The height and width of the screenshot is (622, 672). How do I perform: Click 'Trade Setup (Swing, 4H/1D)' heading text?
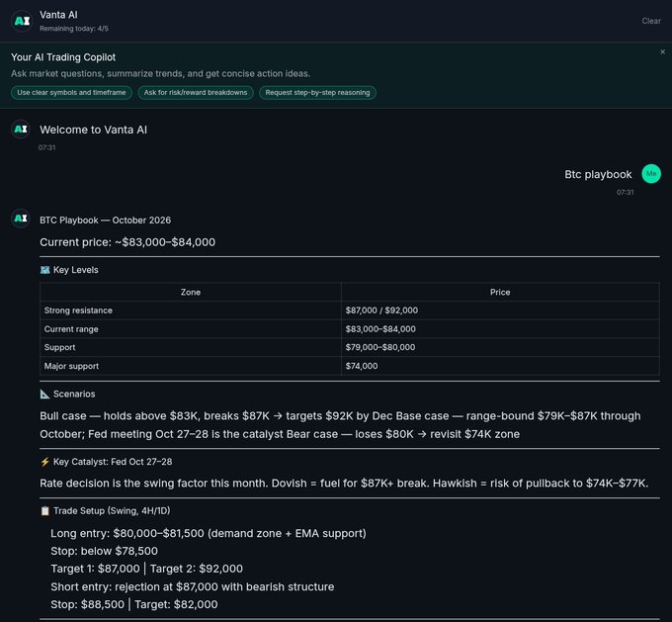pyautogui.click(x=112, y=511)
